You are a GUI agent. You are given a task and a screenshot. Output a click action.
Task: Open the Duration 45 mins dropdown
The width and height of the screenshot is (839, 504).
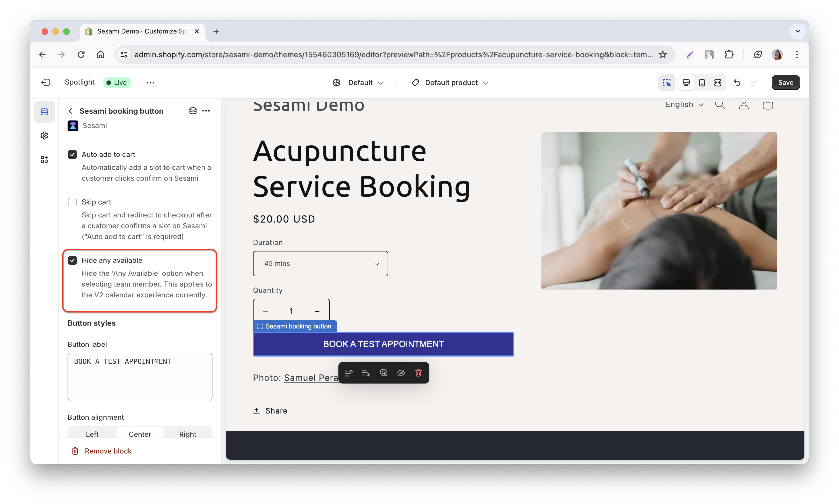pyautogui.click(x=320, y=264)
